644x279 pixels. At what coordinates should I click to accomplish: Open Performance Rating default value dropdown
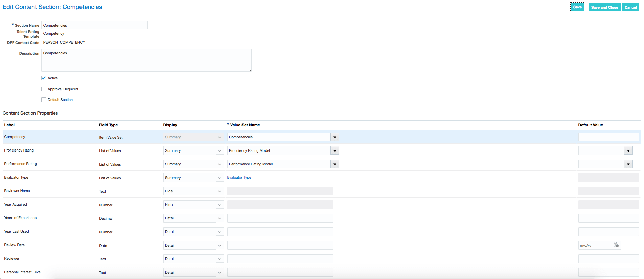tap(628, 164)
